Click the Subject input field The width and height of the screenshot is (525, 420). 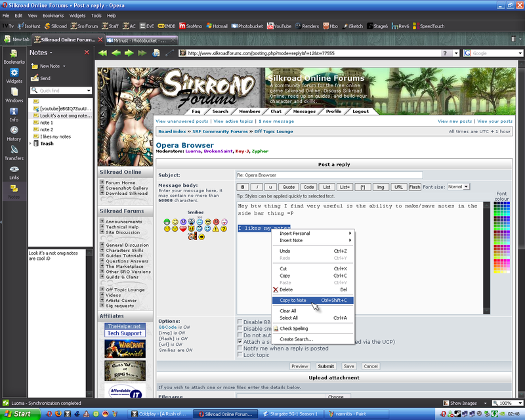[329, 175]
